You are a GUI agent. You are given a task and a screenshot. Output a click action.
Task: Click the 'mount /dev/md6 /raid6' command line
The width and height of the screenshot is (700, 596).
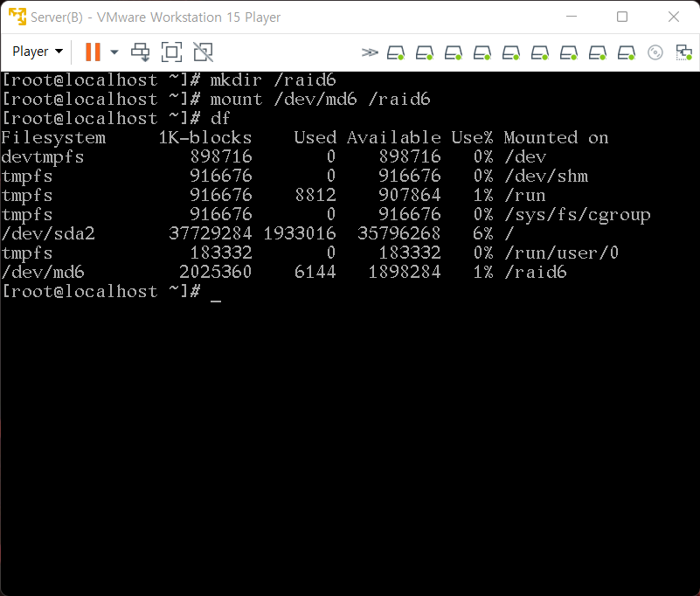pyautogui.click(x=320, y=99)
